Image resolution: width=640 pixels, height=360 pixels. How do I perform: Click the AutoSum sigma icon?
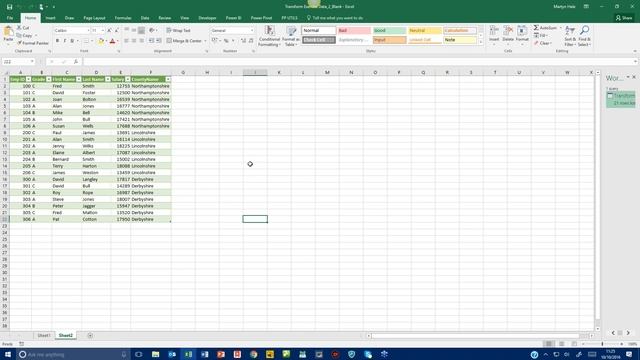tap(536, 28)
